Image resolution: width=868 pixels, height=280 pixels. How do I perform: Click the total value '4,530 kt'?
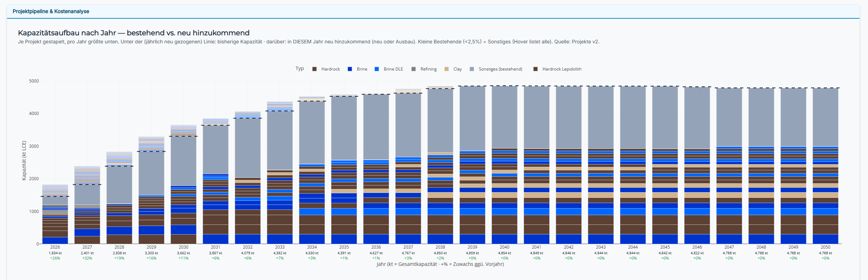pos(312,253)
